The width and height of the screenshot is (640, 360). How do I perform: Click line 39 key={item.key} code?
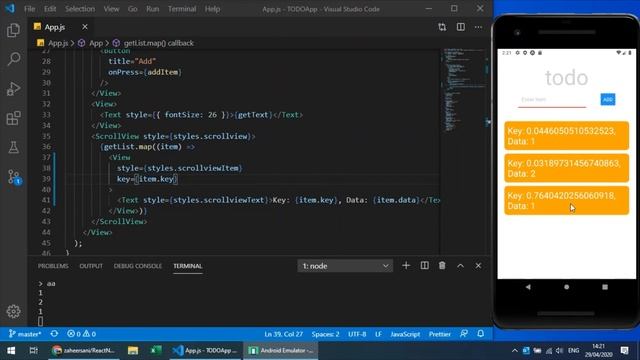(x=147, y=179)
